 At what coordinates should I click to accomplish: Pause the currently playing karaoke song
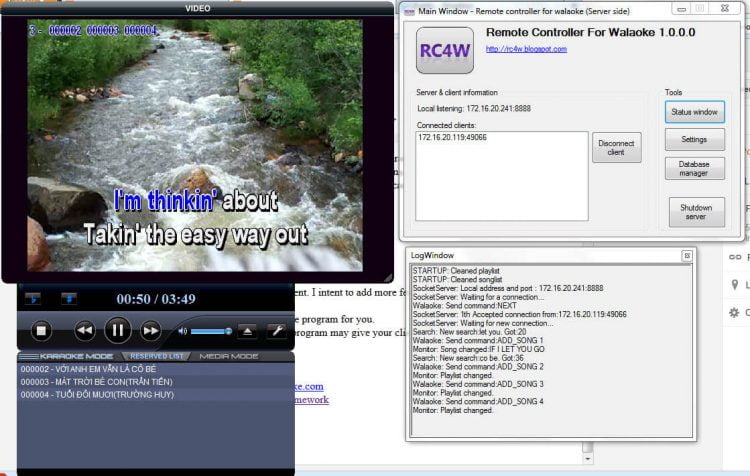click(x=118, y=330)
